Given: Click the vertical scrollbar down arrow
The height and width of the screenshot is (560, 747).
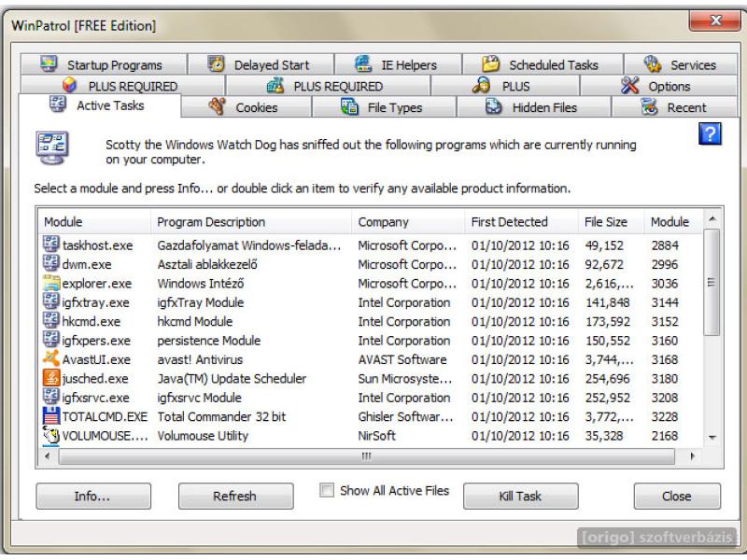Looking at the screenshot, I should point(712,437).
